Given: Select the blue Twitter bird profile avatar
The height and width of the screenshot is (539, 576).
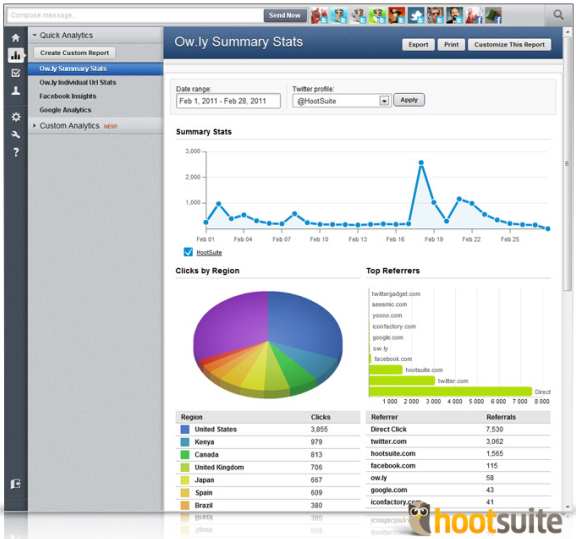Looking at the screenshot, I should coord(416,16).
